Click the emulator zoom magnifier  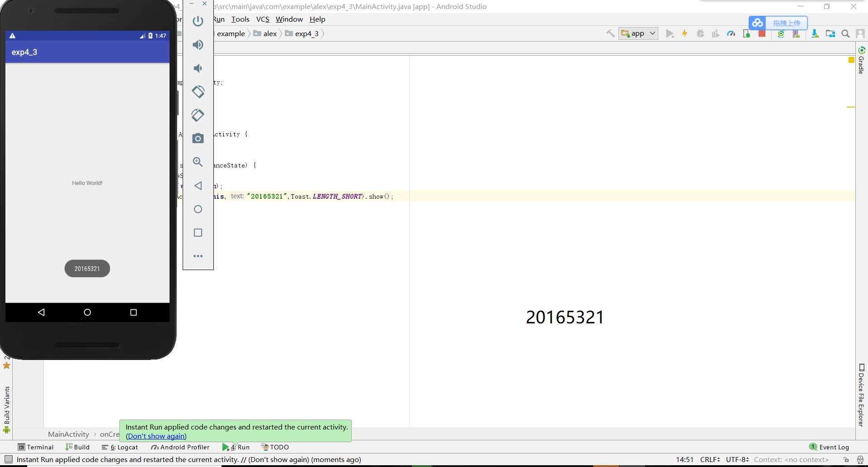(198, 162)
